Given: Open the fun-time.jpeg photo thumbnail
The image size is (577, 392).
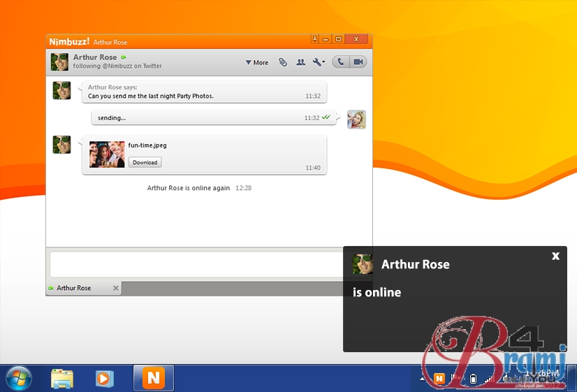Looking at the screenshot, I should pyautogui.click(x=107, y=154).
